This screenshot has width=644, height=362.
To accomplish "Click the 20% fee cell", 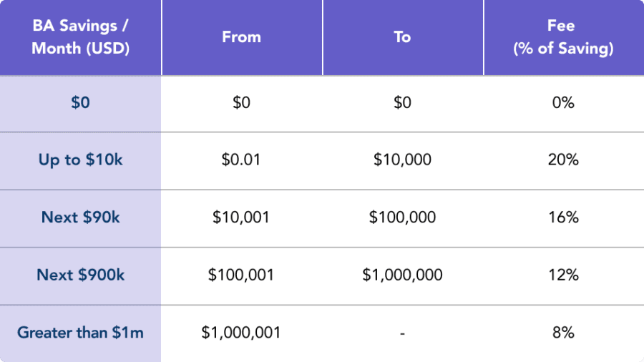I will [x=563, y=160].
